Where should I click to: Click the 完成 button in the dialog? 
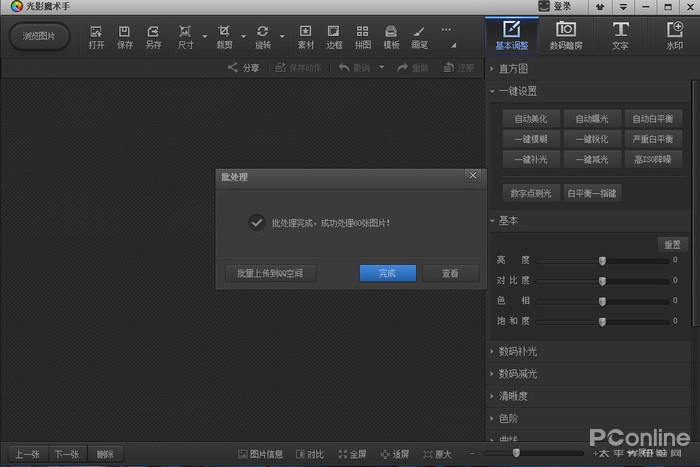point(387,273)
